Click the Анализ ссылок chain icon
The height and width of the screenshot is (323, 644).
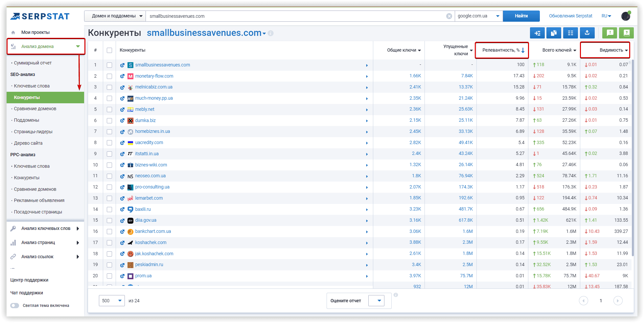tap(13, 257)
